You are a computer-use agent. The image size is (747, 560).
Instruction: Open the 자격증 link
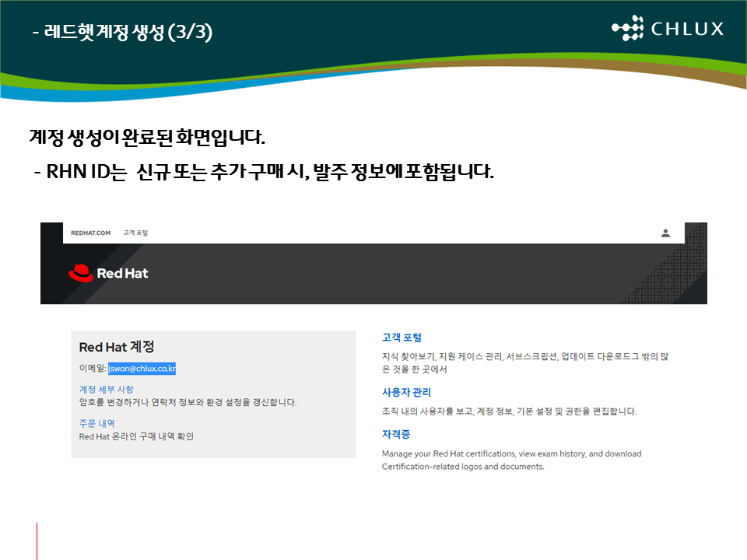coord(396,434)
